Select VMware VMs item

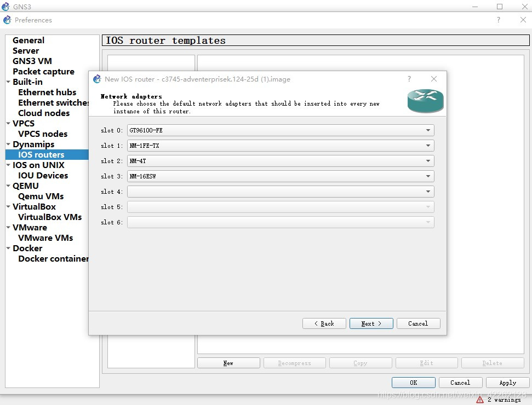coord(45,238)
